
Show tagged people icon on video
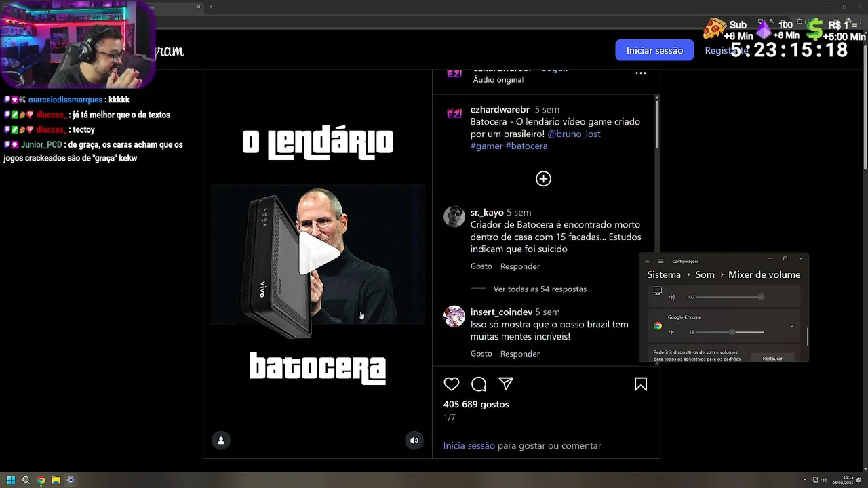[221, 441]
